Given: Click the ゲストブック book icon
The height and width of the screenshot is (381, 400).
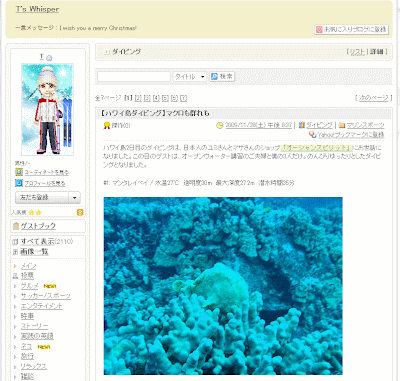Looking at the screenshot, I should pos(16,226).
